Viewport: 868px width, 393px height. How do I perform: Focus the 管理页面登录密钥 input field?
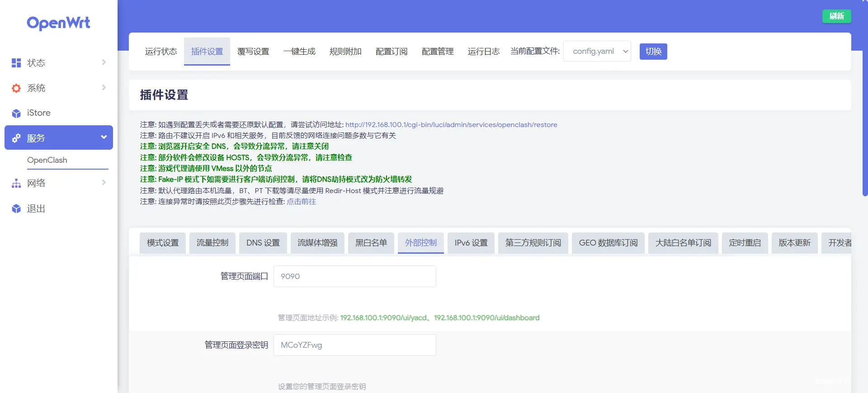pyautogui.click(x=355, y=345)
